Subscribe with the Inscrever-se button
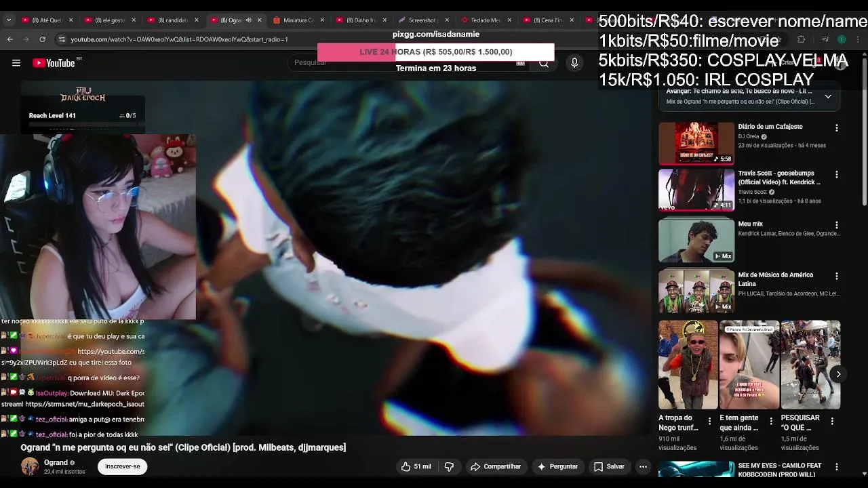Screen dimensions: 868x488 click(x=122, y=466)
